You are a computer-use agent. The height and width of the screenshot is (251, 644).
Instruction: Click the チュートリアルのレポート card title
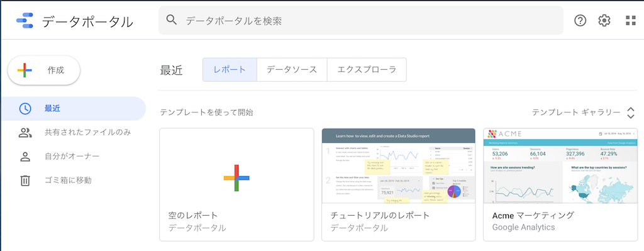click(x=380, y=215)
